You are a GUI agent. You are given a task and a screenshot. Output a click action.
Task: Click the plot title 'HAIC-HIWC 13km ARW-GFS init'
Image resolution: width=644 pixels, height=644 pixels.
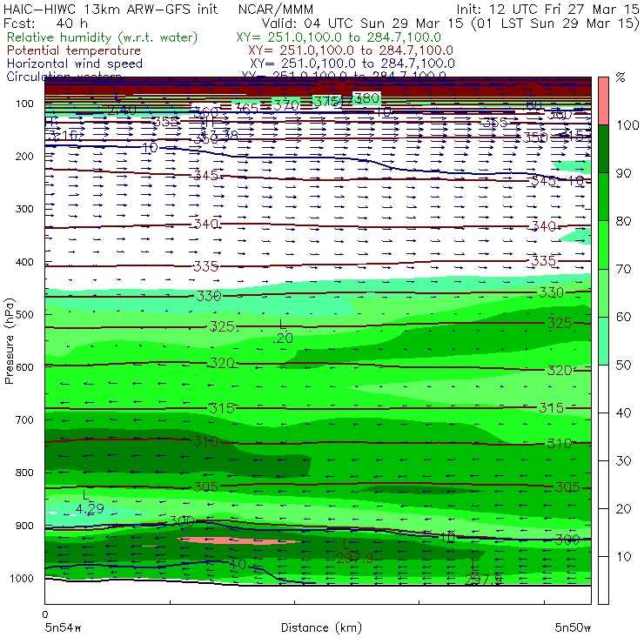(x=110, y=9)
